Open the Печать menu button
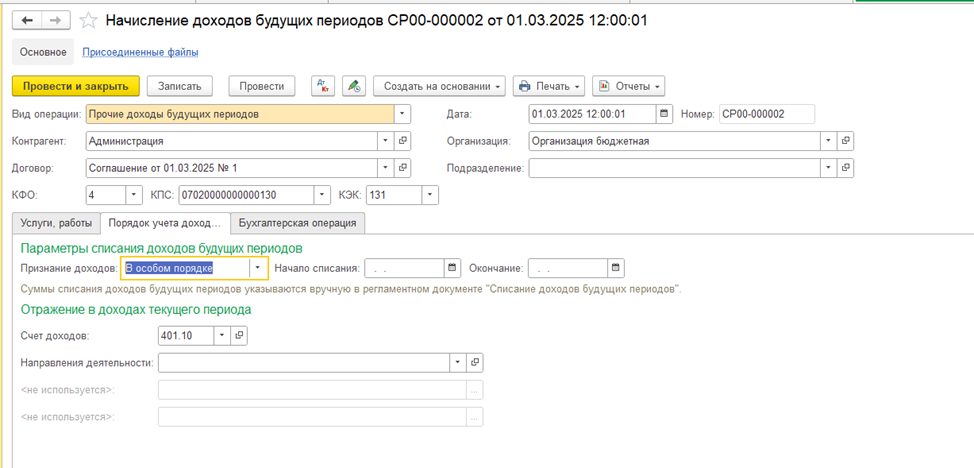The image size is (974, 468). (548, 86)
